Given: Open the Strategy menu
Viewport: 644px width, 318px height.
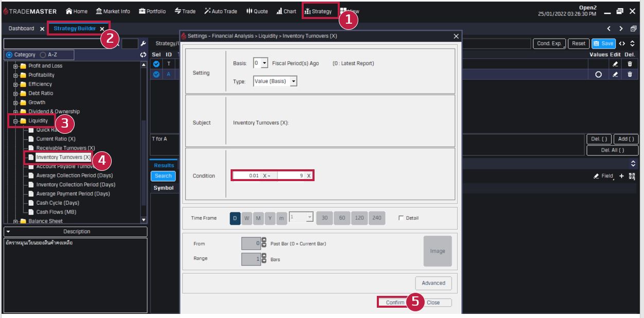Looking at the screenshot, I should coord(319,11).
